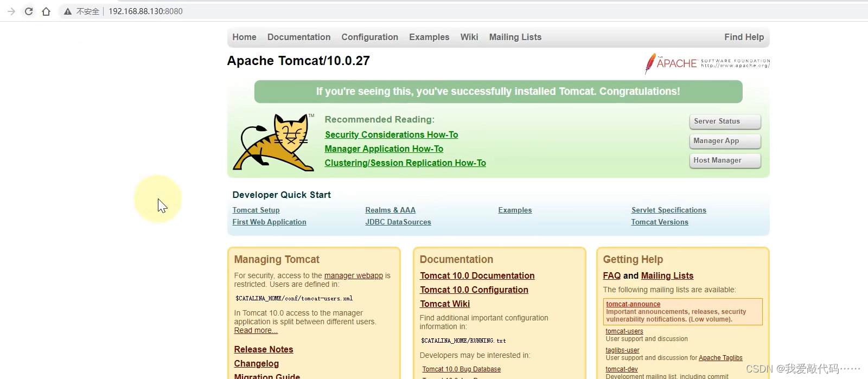The width and height of the screenshot is (868, 379).
Task: Click the Read more... link
Action: (256, 330)
